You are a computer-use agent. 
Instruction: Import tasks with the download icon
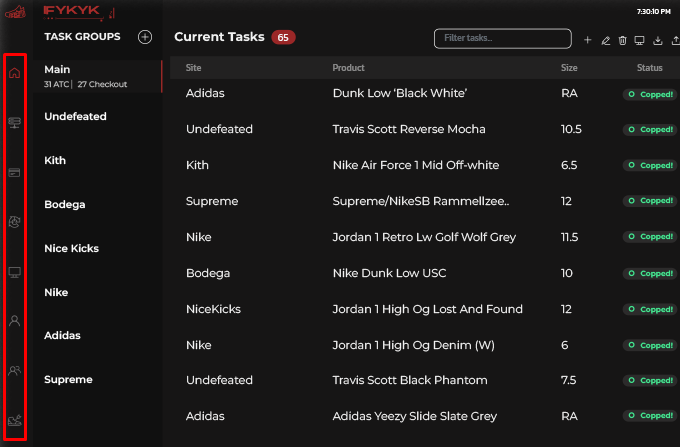coord(657,40)
